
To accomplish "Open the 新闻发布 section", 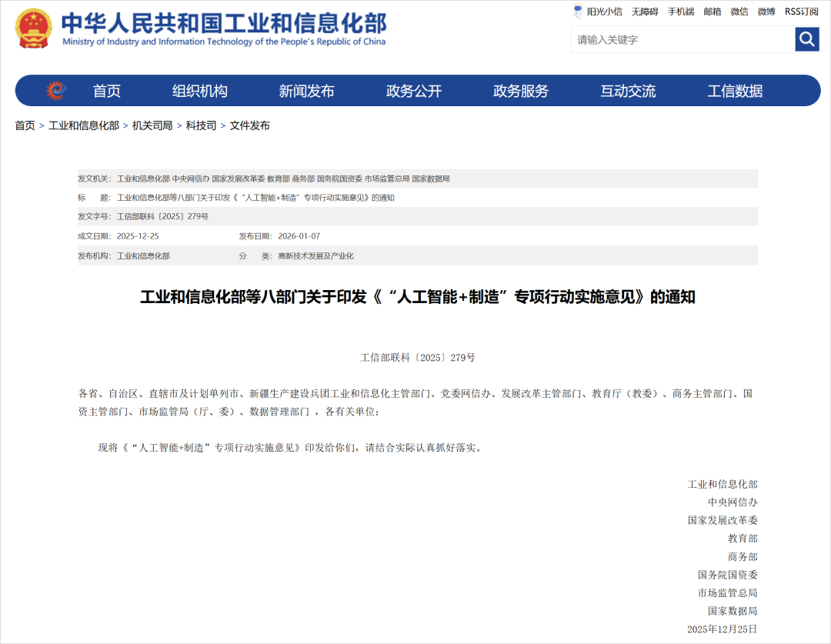I will 308,90.
